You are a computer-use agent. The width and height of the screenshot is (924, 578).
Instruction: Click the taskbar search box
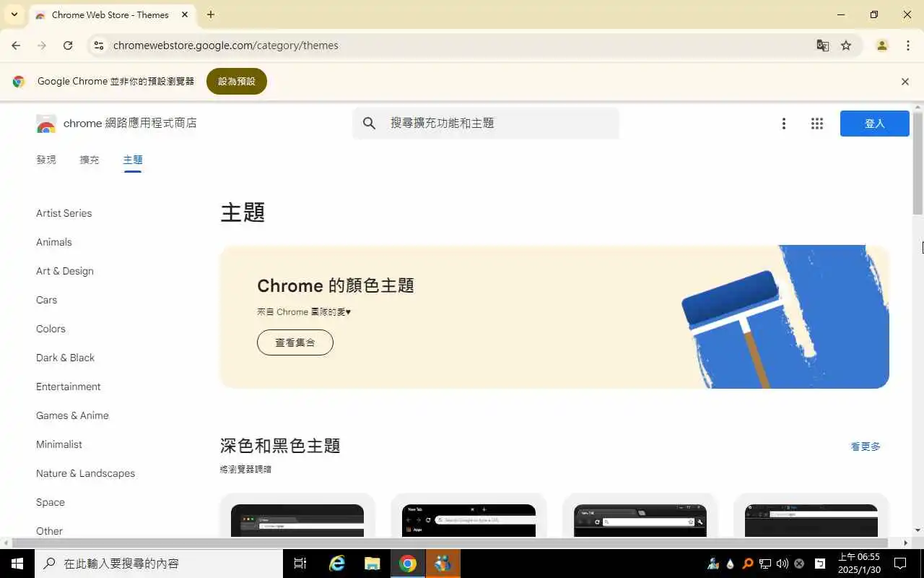pyautogui.click(x=159, y=564)
